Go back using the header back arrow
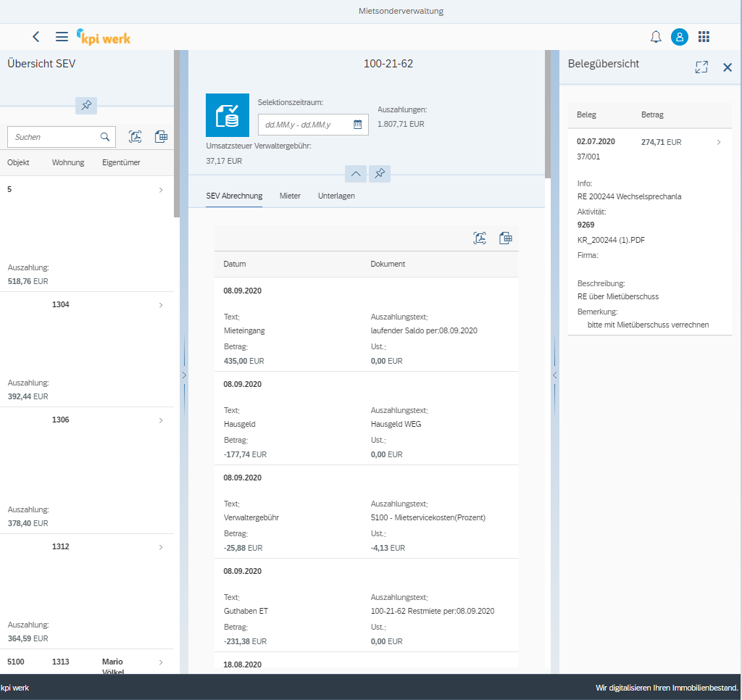 (36, 37)
